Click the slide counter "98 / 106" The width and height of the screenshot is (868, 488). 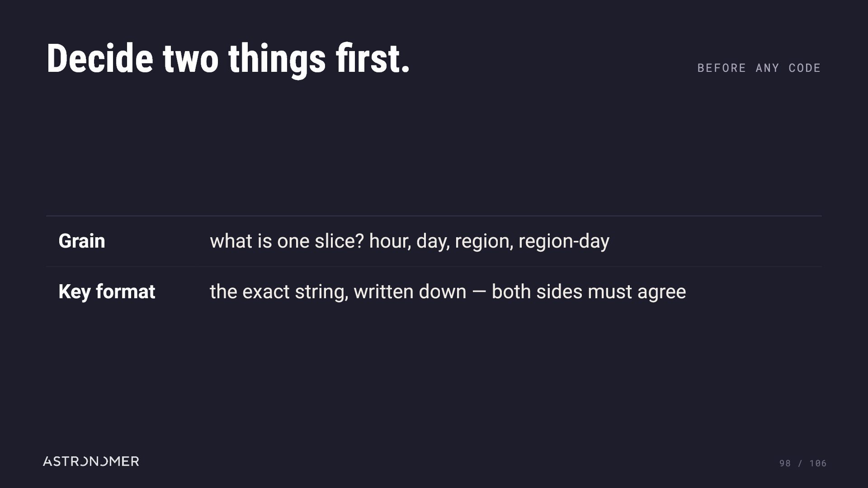[x=802, y=463]
